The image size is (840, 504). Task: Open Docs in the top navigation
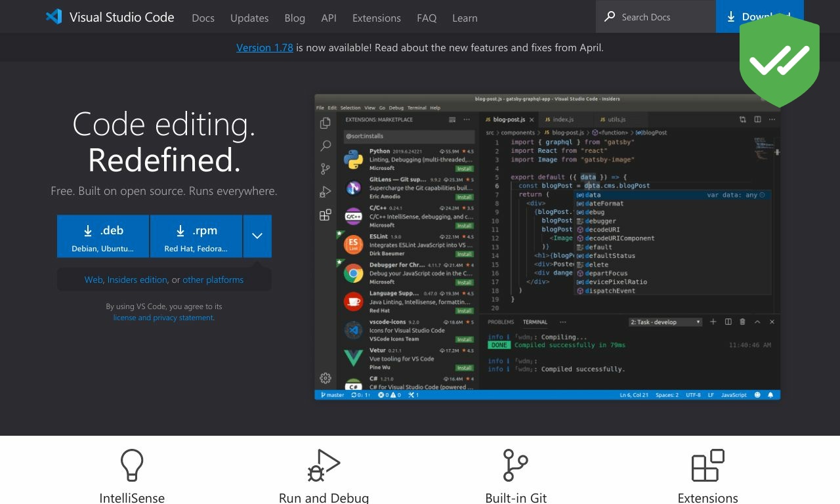click(x=203, y=18)
